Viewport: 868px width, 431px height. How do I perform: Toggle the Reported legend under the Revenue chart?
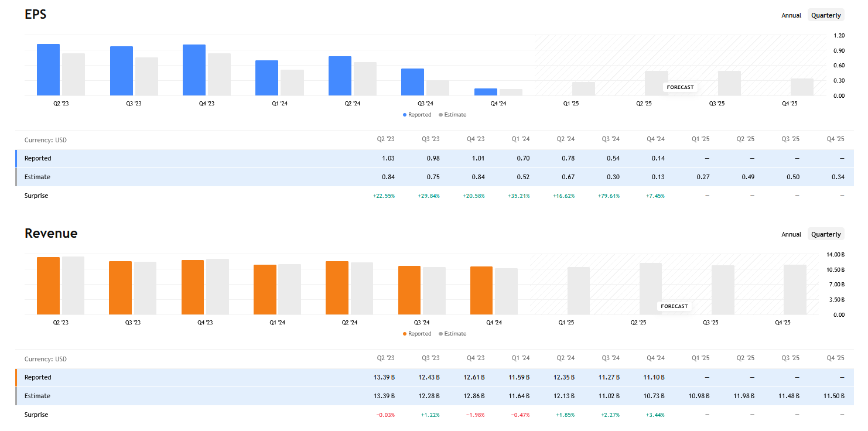tap(417, 333)
